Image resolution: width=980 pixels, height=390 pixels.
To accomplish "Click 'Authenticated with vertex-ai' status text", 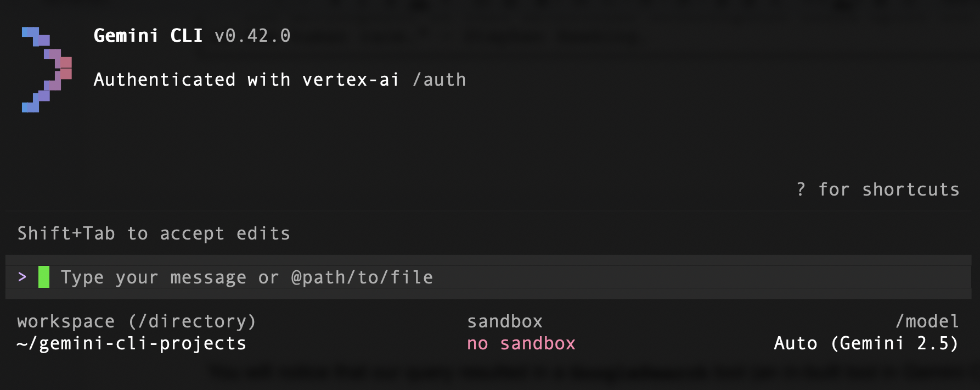I will coord(246,80).
